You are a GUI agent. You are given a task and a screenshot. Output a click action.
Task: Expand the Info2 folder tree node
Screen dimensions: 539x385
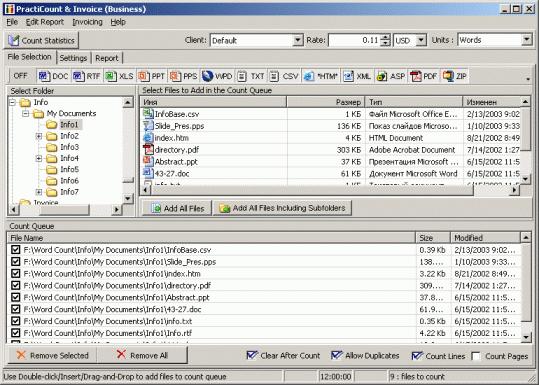[38, 136]
